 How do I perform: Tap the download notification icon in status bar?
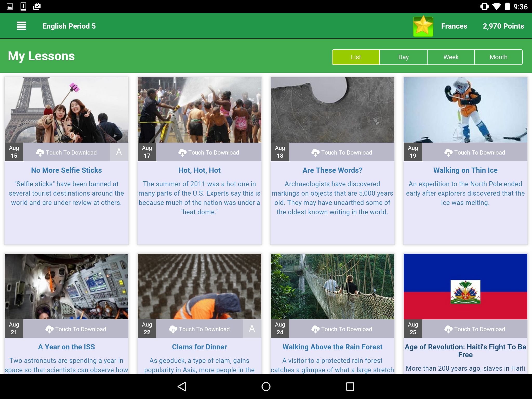(x=23, y=6)
